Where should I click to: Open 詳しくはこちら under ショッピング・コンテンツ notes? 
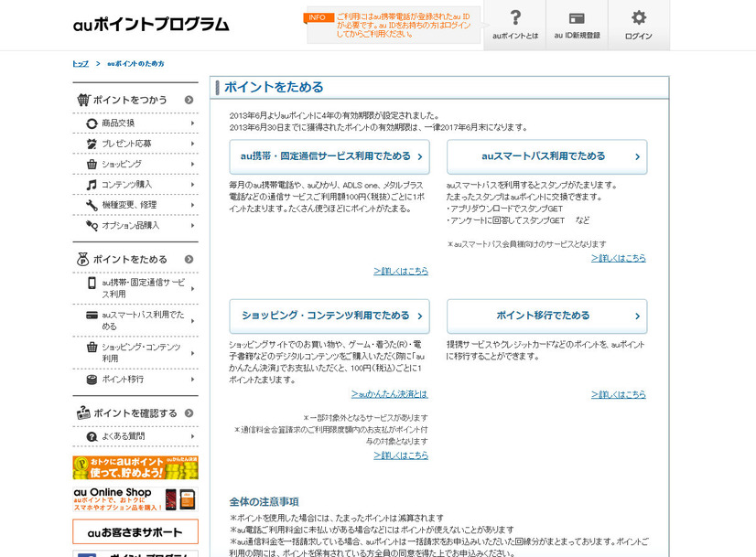click(401, 455)
